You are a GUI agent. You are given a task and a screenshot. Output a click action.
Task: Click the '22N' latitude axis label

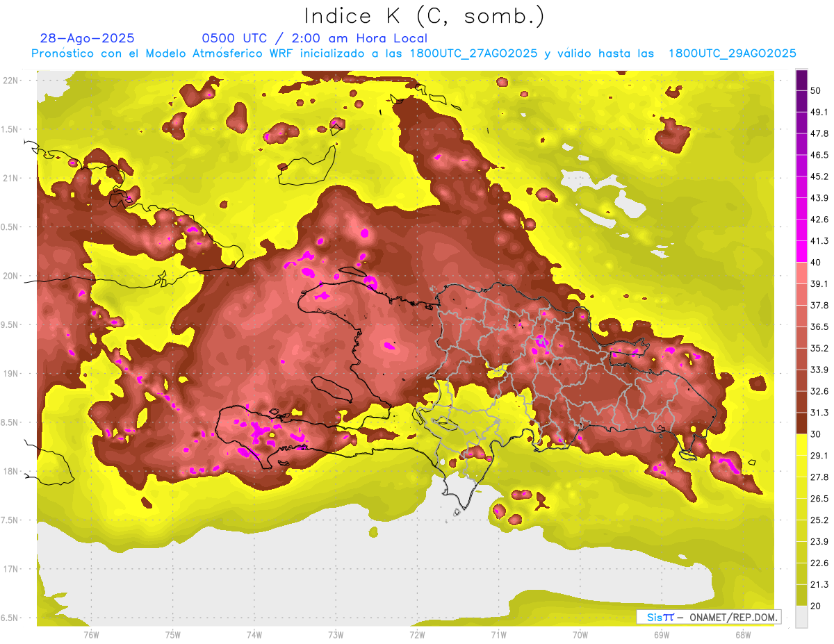click(10, 80)
